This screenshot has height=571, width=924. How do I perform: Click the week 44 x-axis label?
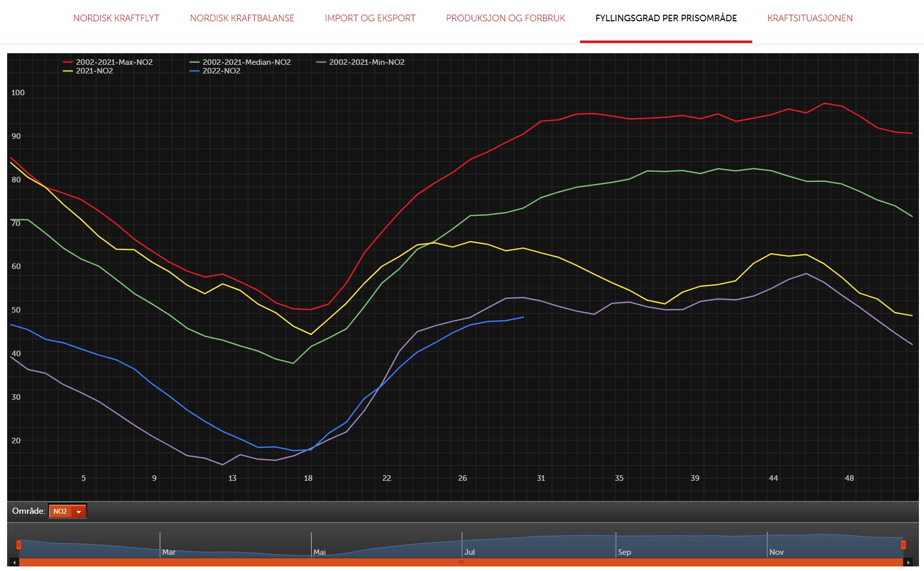774,478
